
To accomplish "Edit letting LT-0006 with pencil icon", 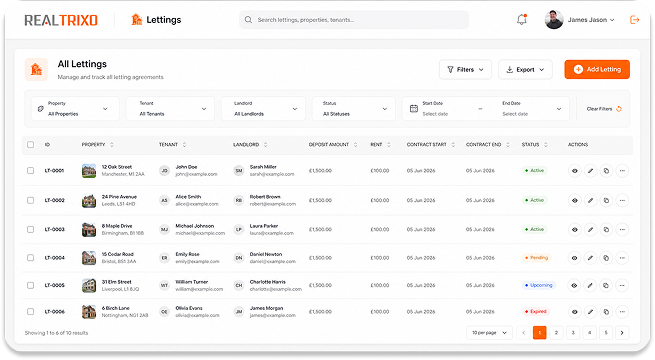I will (590, 312).
